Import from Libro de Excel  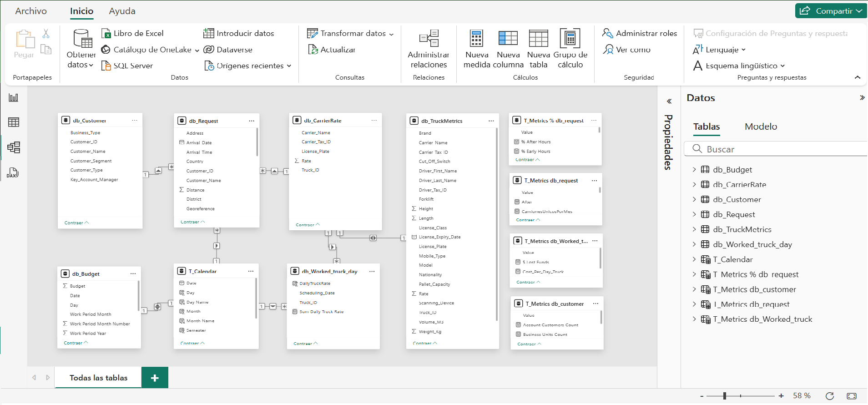point(132,33)
